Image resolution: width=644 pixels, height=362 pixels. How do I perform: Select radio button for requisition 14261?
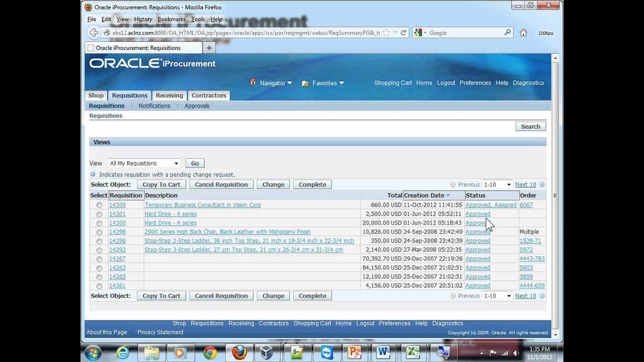click(x=99, y=286)
